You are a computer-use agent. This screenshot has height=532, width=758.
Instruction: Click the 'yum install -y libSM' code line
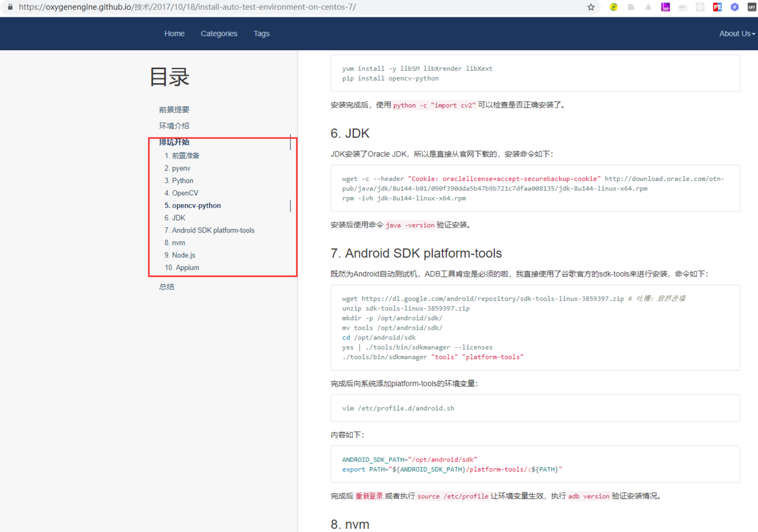[x=417, y=68]
